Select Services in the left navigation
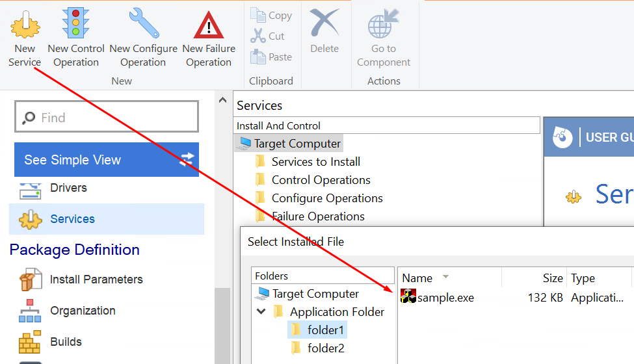Screen dimensions: 634x364 click(72, 219)
